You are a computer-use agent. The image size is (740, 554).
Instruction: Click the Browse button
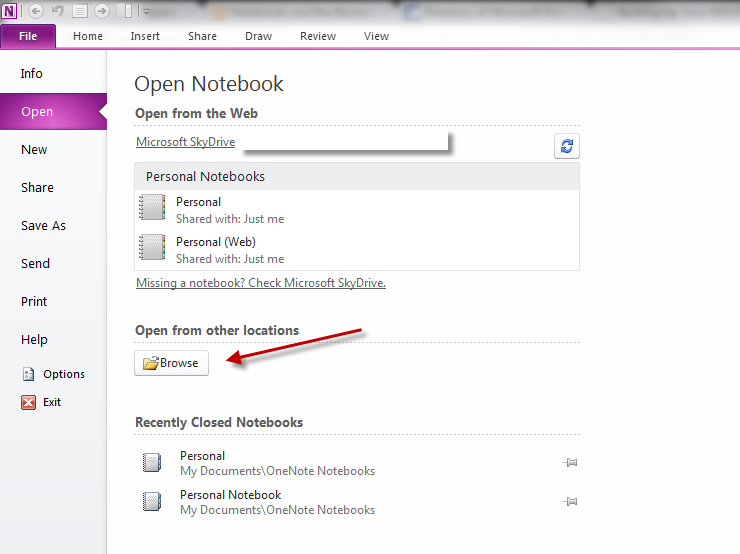pyautogui.click(x=172, y=363)
